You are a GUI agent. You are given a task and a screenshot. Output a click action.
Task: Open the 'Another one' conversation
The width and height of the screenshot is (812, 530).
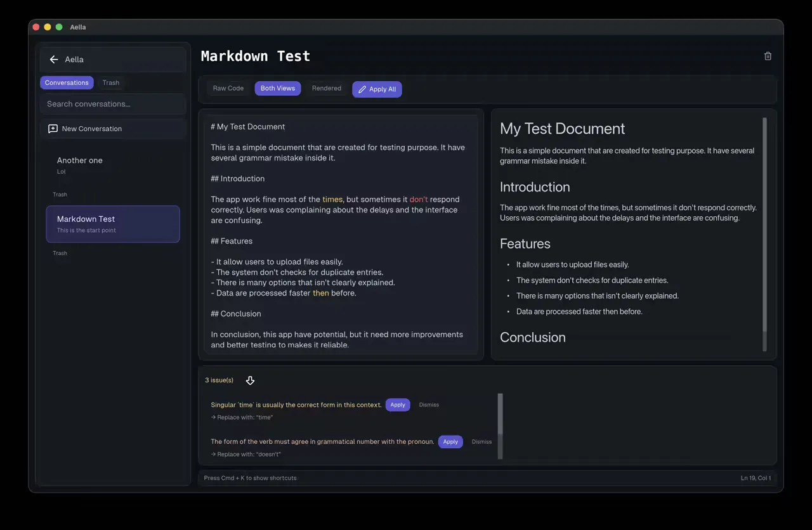(x=80, y=161)
